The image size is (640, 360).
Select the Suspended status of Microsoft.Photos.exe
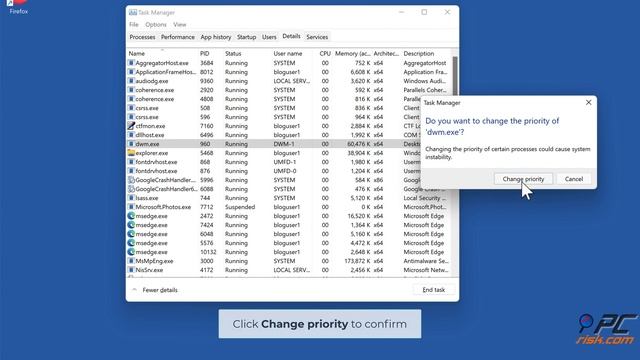(x=240, y=207)
